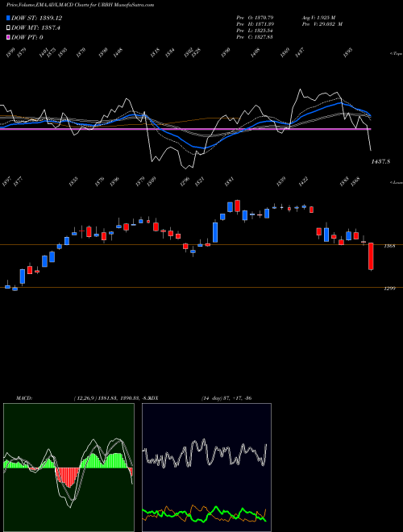Click the Pre H high price value
This screenshot has height=532, width=403.
point(264,24)
